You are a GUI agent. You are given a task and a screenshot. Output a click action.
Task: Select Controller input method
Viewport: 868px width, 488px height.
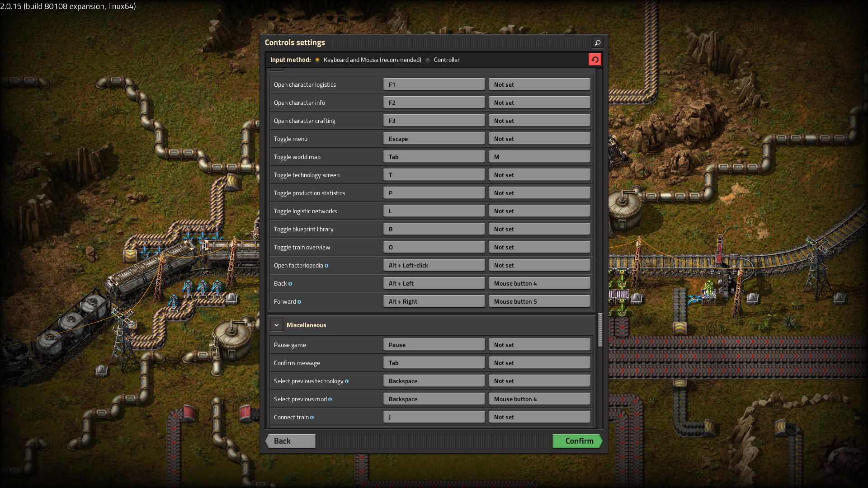[x=428, y=60]
